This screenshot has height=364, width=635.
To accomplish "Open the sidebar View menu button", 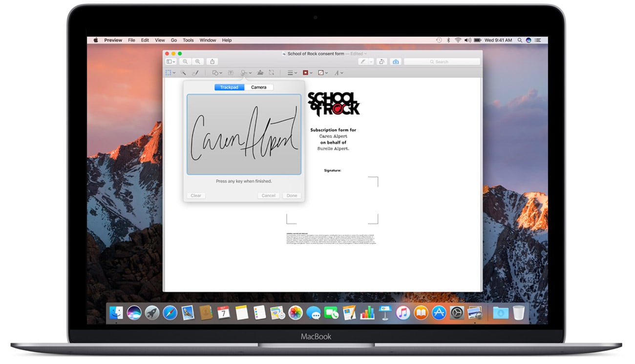I will (171, 61).
